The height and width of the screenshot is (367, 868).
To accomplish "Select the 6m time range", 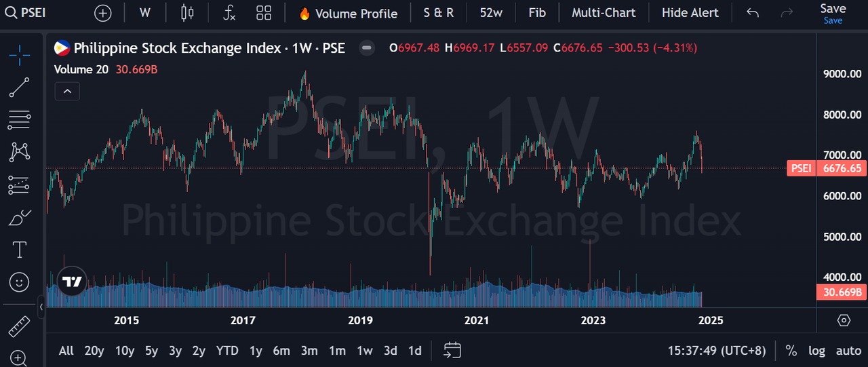I will tap(281, 351).
